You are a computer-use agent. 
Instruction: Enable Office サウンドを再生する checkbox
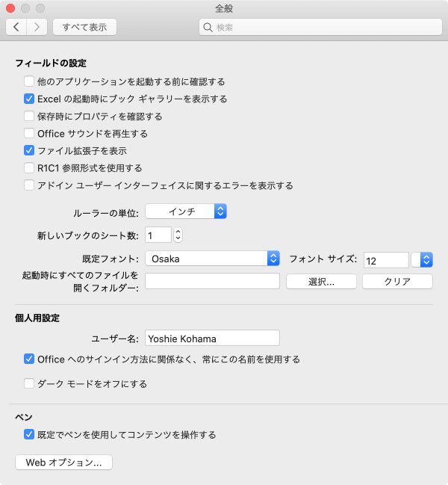pyautogui.click(x=29, y=134)
